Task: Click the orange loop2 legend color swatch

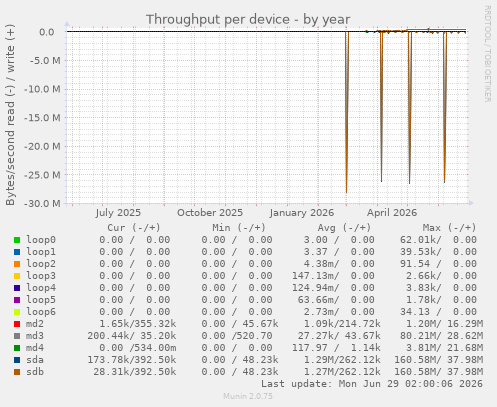Action: click(17, 264)
